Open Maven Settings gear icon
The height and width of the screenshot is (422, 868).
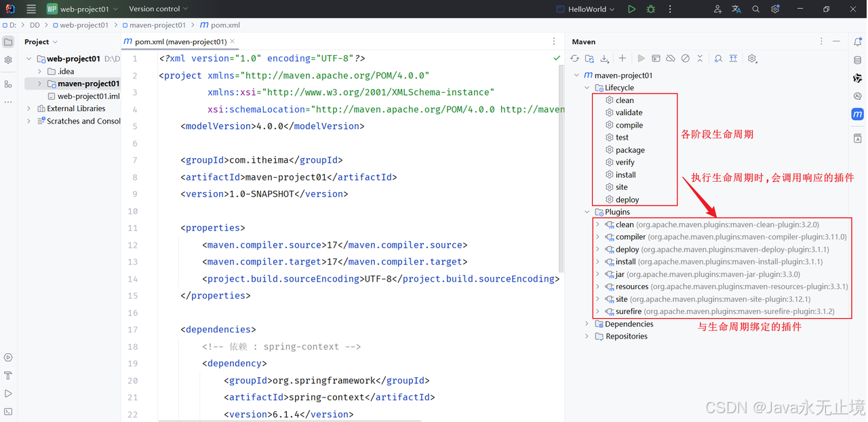[x=752, y=59]
